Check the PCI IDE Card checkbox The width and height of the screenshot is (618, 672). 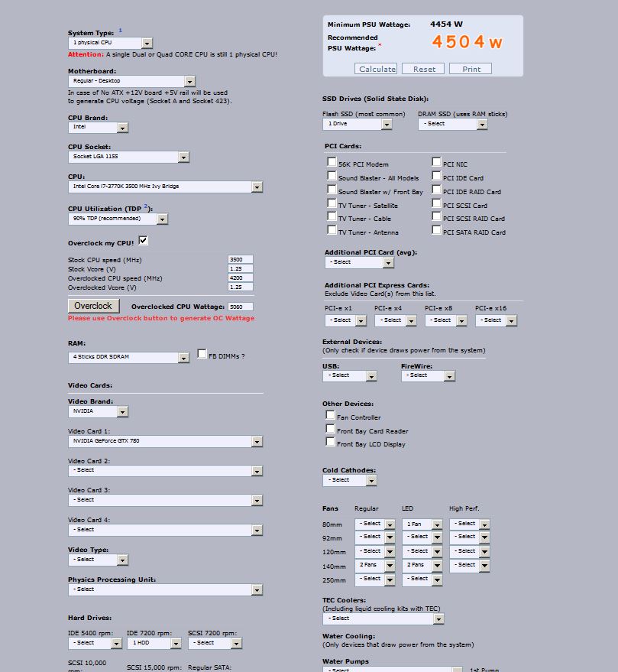[436, 175]
